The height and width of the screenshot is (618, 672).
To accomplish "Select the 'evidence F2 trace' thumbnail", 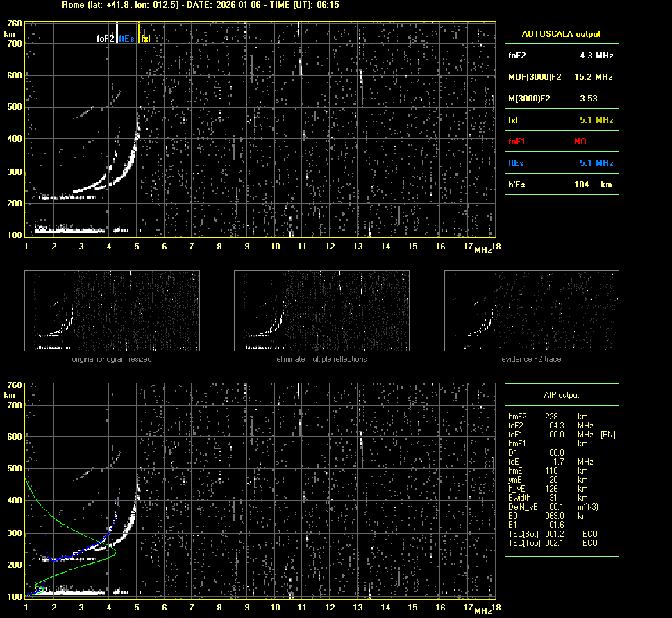I will (x=531, y=310).
